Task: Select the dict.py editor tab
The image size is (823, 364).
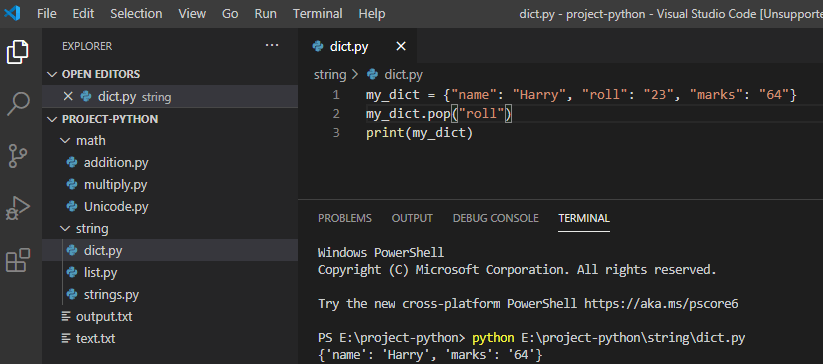Action: pos(357,47)
